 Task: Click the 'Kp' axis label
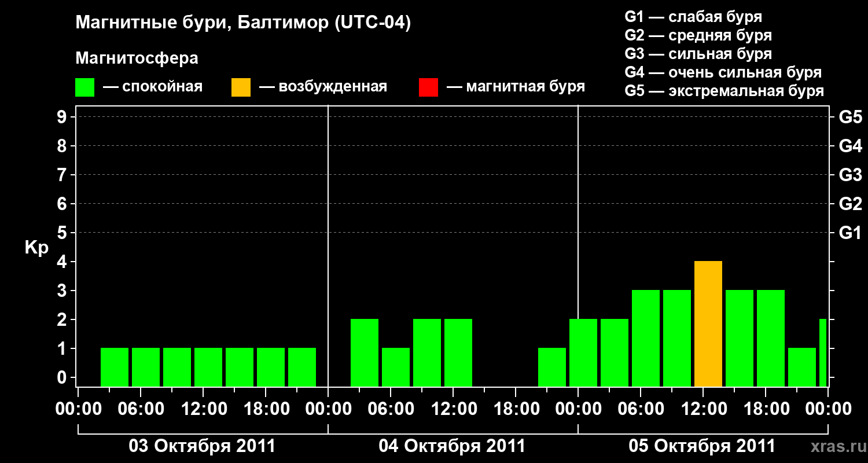[36, 248]
